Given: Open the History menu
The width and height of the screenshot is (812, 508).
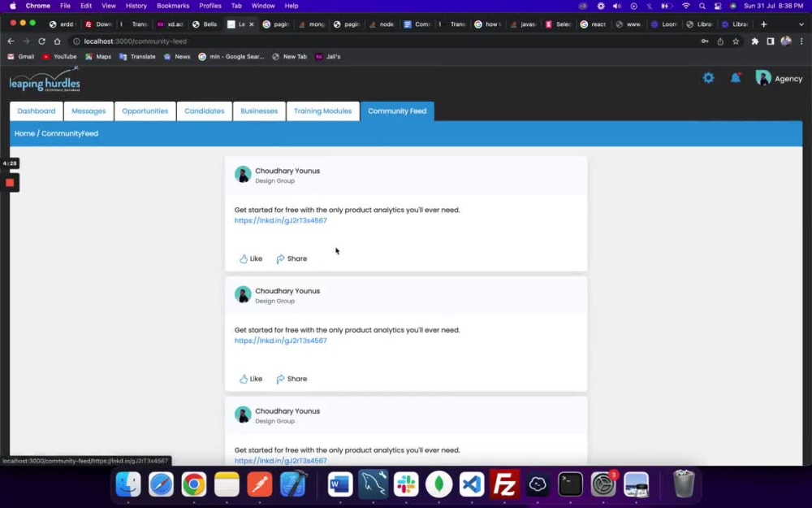Looking at the screenshot, I should click(x=136, y=6).
